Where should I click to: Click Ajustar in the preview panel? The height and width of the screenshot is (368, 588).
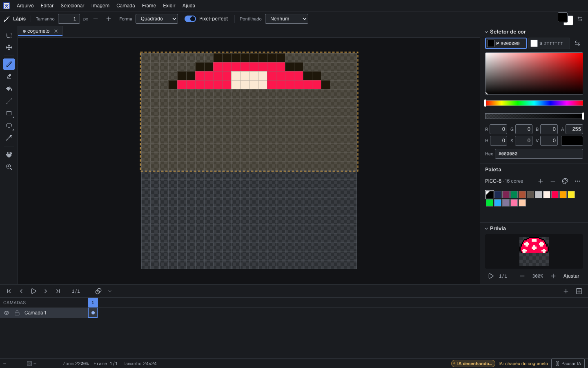pyautogui.click(x=571, y=276)
